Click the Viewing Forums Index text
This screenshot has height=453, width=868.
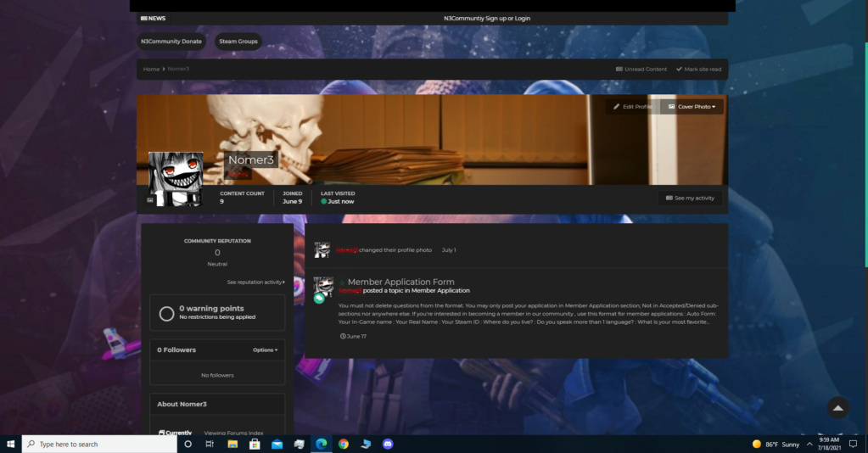point(233,433)
